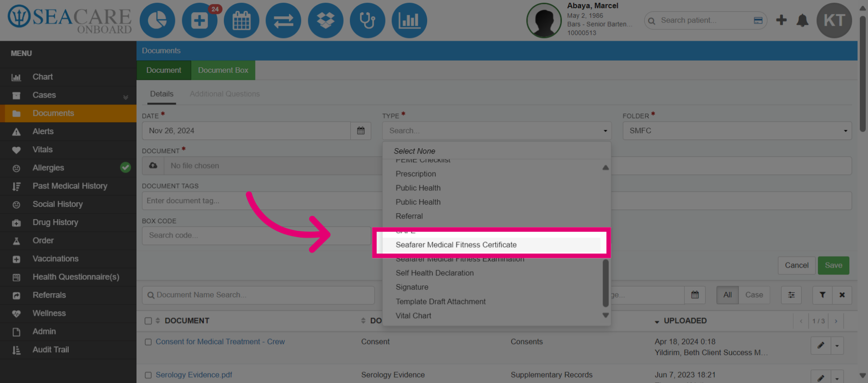Open the medical kit icon with 24 badge

point(199,20)
